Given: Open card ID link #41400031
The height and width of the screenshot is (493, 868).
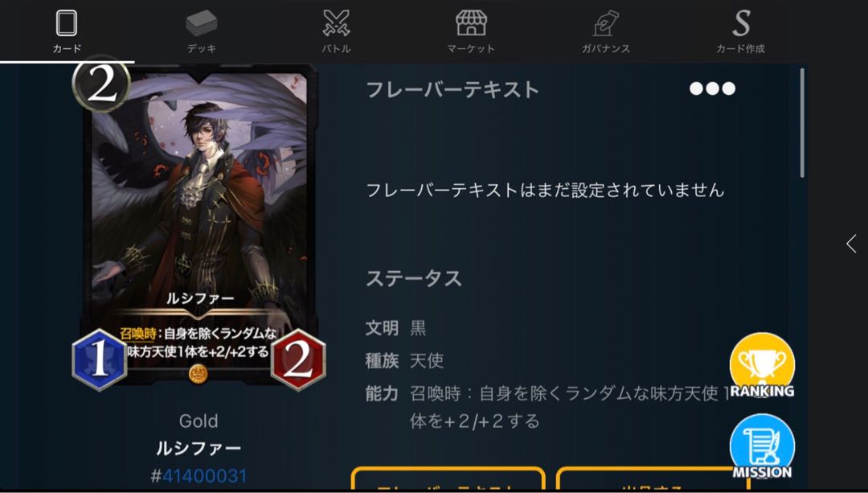Looking at the screenshot, I should click(199, 476).
